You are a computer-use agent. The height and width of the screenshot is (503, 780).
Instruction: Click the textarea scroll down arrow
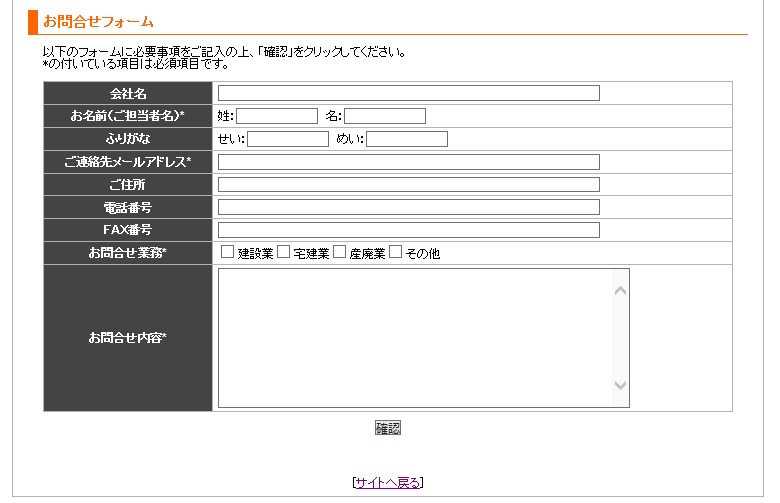click(x=620, y=385)
